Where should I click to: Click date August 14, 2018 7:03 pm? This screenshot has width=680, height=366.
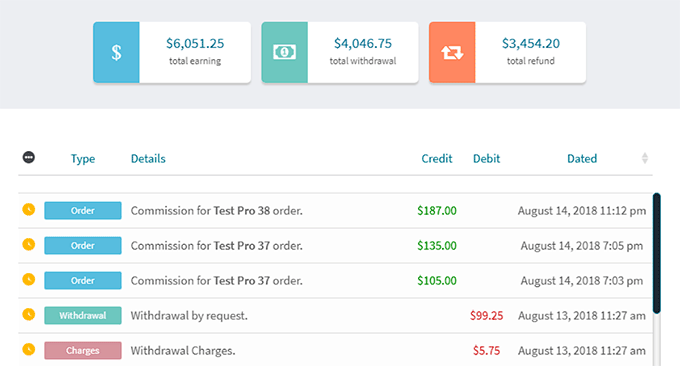pos(582,281)
